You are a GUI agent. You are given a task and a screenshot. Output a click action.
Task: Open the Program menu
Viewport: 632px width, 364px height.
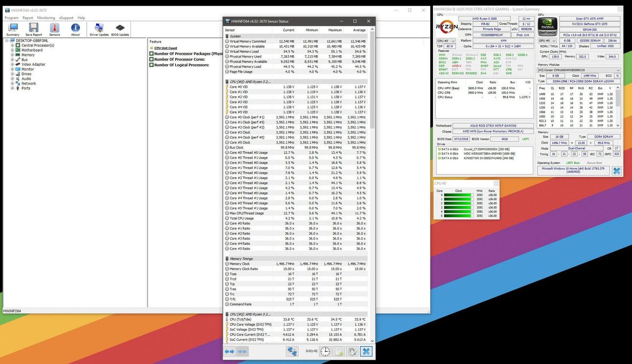11,17
